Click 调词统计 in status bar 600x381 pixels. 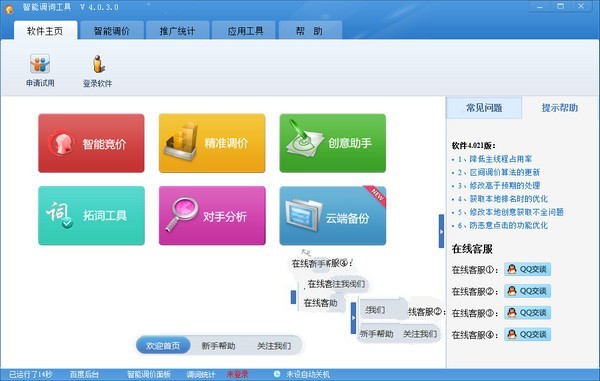[x=201, y=374]
